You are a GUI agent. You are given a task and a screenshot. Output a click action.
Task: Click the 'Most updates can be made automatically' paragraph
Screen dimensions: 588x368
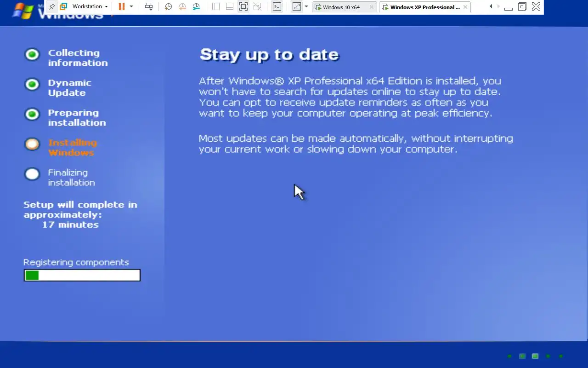(x=356, y=144)
